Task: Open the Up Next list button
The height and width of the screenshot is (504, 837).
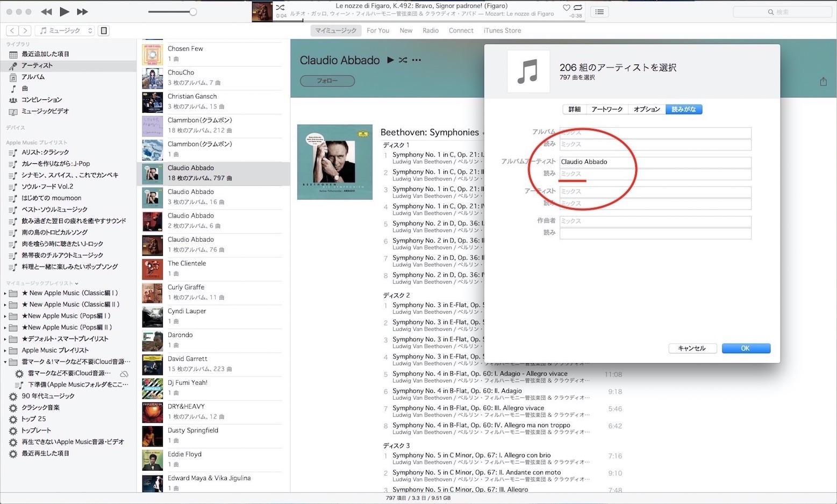Action: (599, 12)
